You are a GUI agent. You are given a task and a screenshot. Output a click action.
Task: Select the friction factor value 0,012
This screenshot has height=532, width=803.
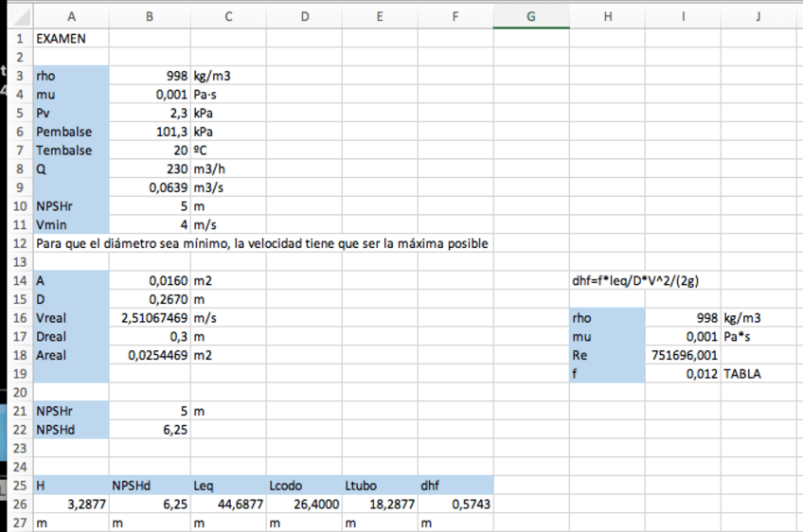pyautogui.click(x=685, y=374)
